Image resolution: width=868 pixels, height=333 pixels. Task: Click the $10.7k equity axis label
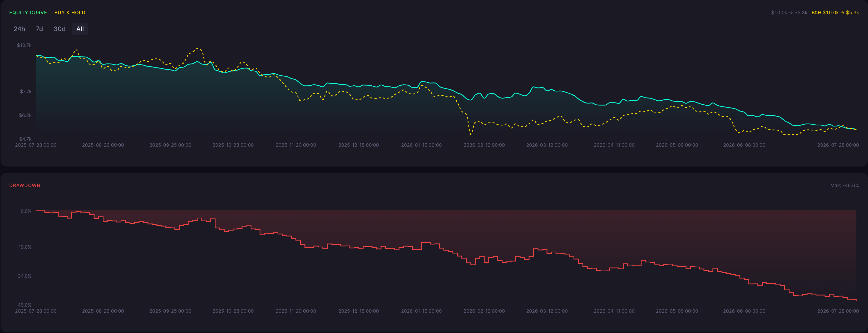click(x=24, y=45)
